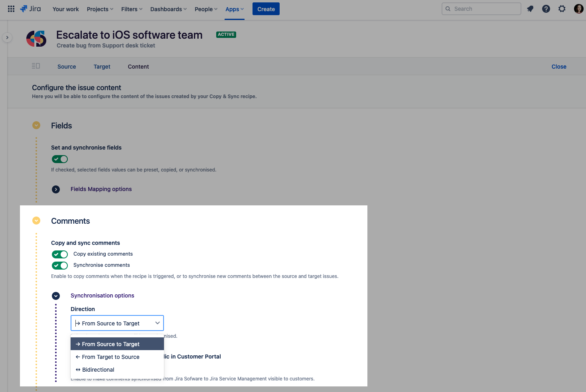Image resolution: width=586 pixels, height=392 pixels.
Task: Click the Close link
Action: 558,67
